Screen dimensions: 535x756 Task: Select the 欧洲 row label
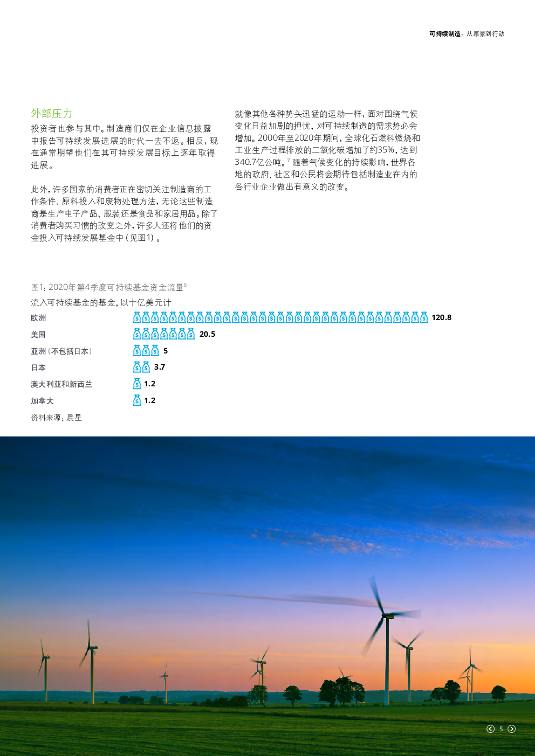(x=38, y=318)
